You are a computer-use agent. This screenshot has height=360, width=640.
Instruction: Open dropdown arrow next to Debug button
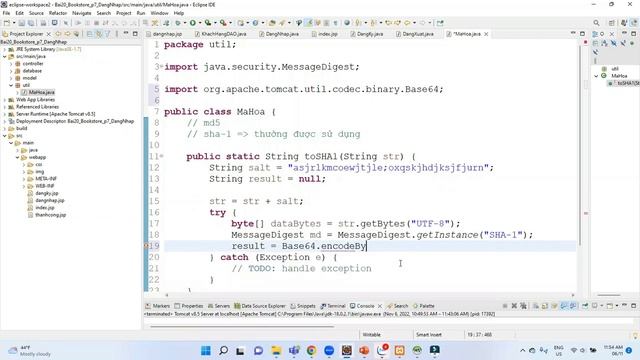185,23
